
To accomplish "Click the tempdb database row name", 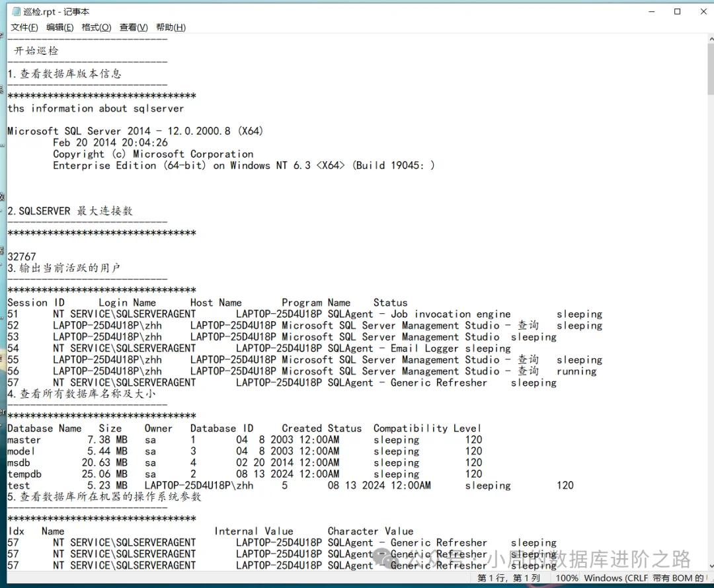I will click(24, 474).
